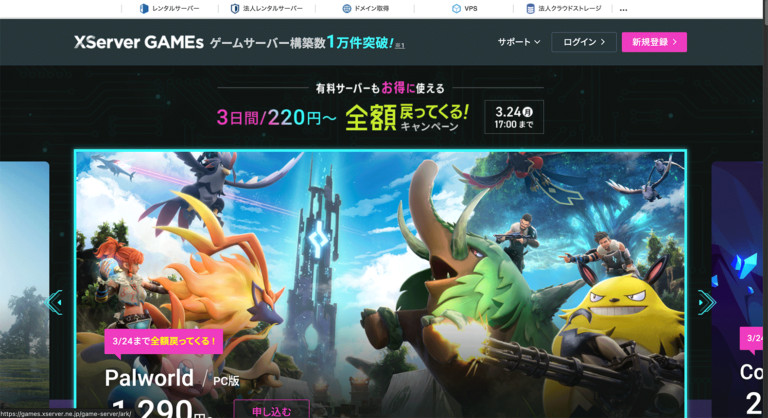Click the XServer GAMEs logo
This screenshot has height=418, width=768.
tap(139, 43)
